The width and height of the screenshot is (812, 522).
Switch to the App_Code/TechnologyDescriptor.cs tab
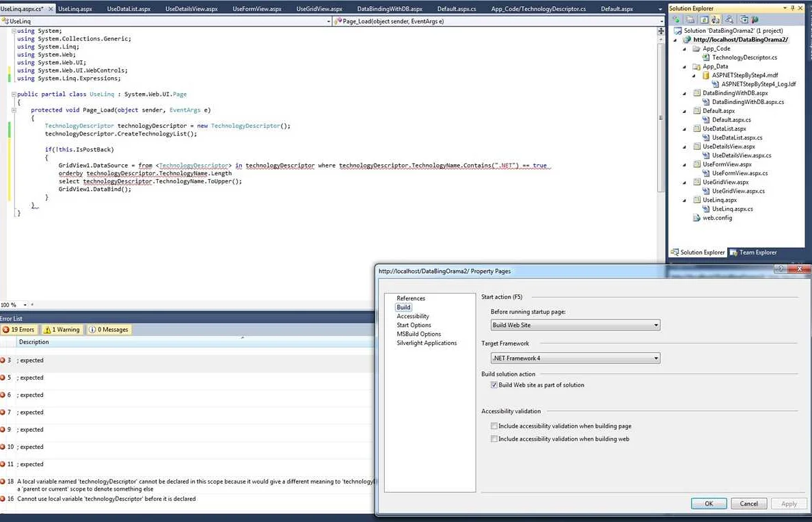coord(538,9)
